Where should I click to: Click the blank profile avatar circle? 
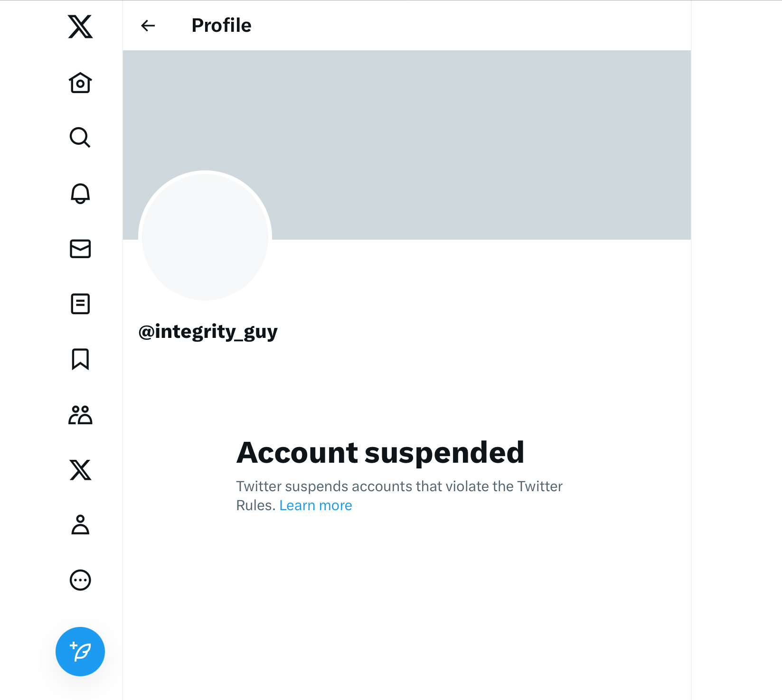coord(205,236)
